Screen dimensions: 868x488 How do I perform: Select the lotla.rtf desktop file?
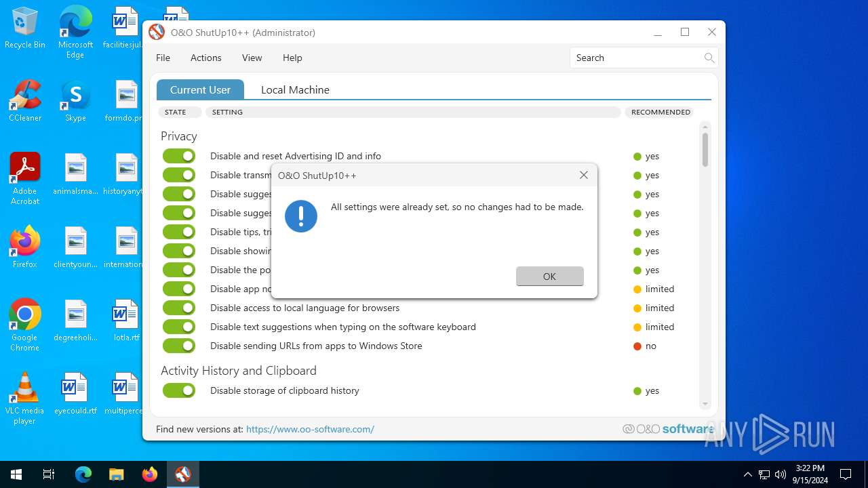click(x=126, y=321)
